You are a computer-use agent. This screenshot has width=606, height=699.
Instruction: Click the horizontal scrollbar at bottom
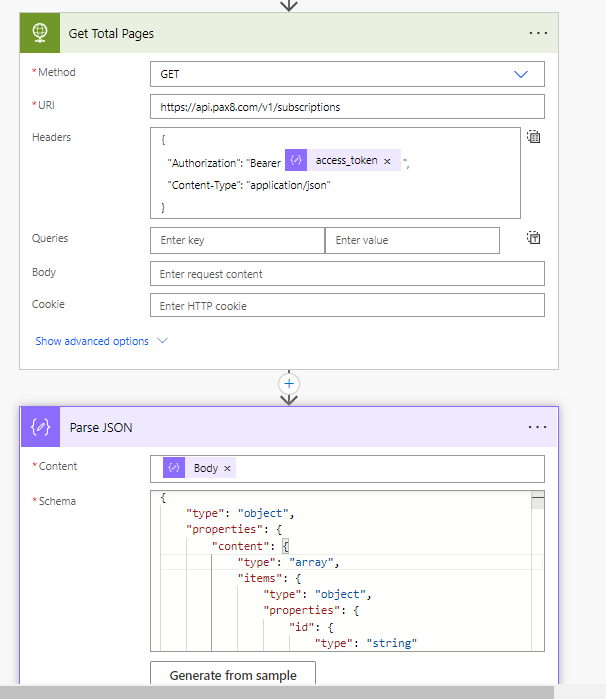[290, 692]
